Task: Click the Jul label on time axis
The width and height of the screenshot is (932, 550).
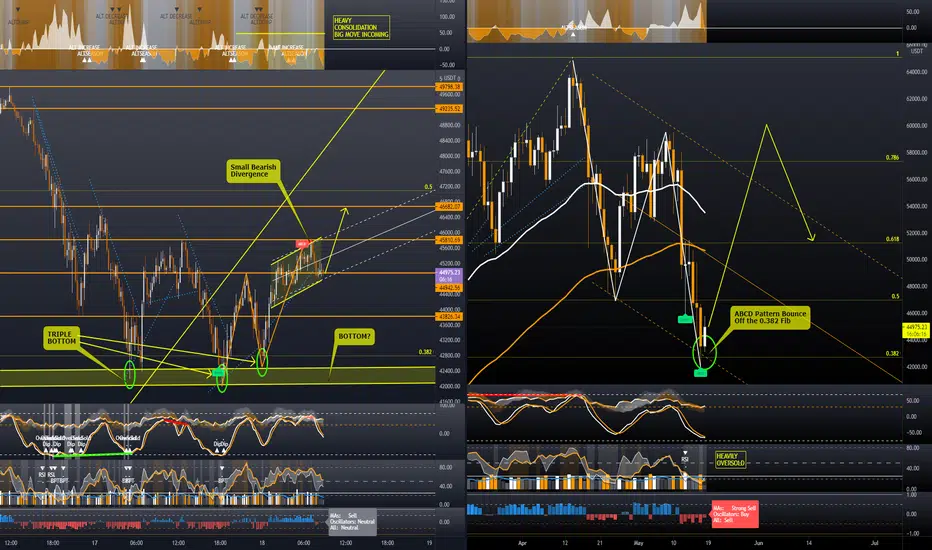Action: [x=874, y=543]
